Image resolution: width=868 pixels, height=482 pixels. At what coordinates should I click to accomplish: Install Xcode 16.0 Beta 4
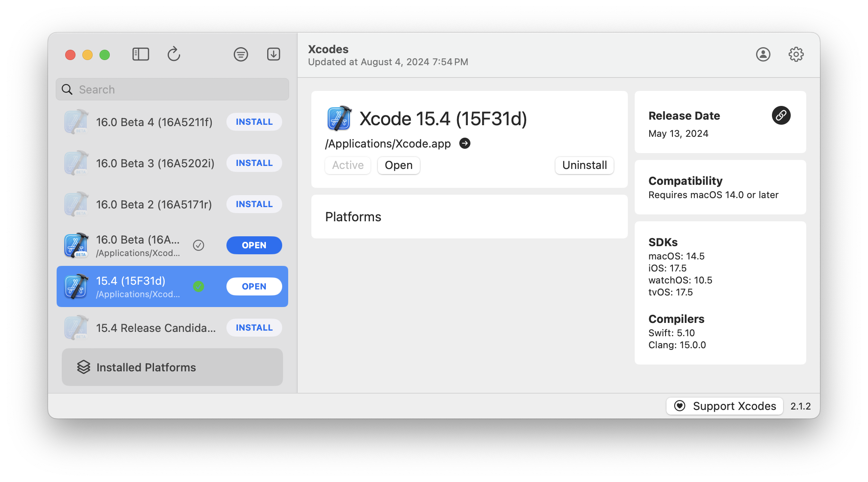click(254, 122)
